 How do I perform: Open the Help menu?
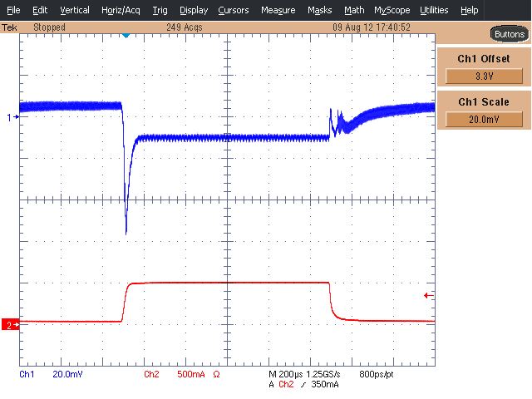pyautogui.click(x=469, y=10)
